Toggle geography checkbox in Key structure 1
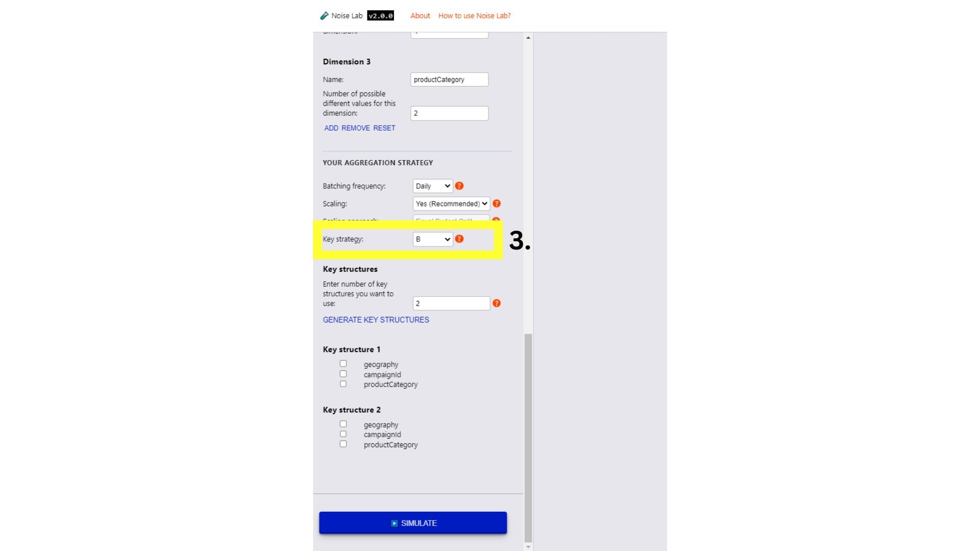The image size is (980, 551). pyautogui.click(x=342, y=363)
